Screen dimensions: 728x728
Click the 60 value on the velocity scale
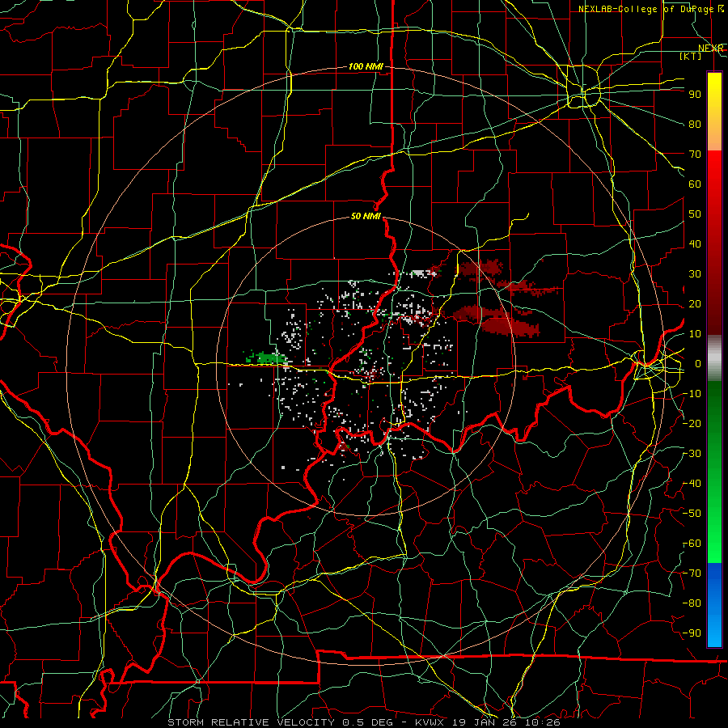pos(695,184)
